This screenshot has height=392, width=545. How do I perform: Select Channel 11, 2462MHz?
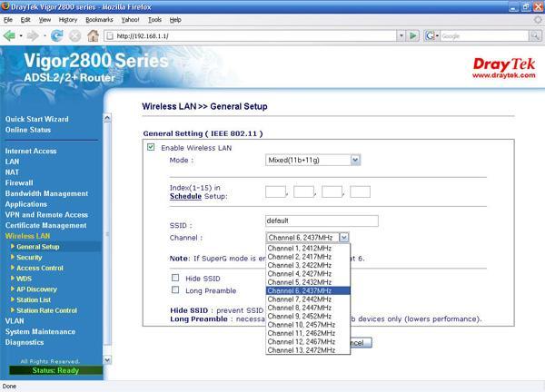tap(308, 333)
